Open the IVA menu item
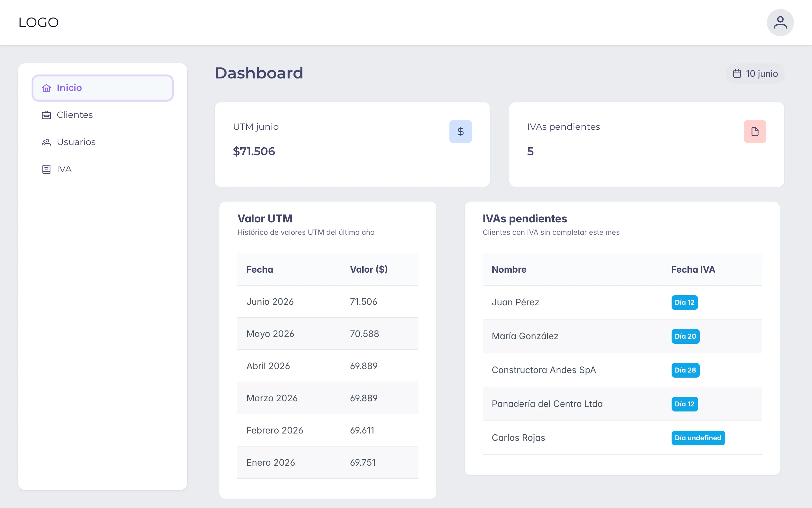This screenshot has height=508, width=812. point(102,169)
